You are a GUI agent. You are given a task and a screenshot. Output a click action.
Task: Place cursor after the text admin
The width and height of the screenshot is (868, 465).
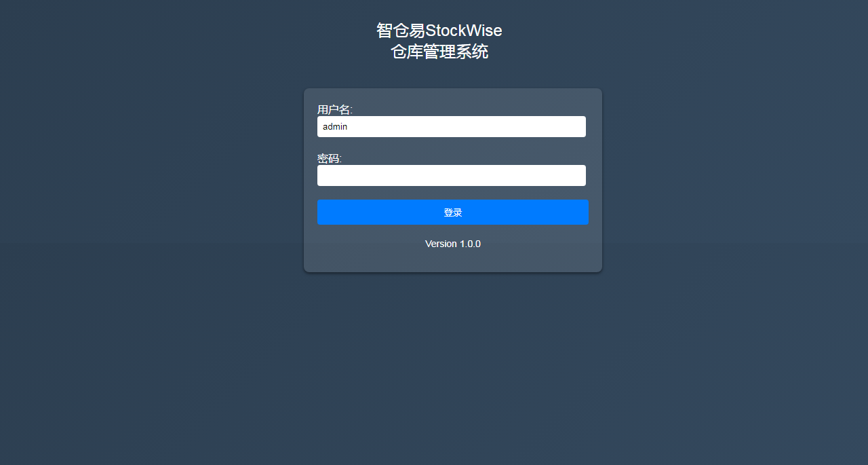(348, 126)
